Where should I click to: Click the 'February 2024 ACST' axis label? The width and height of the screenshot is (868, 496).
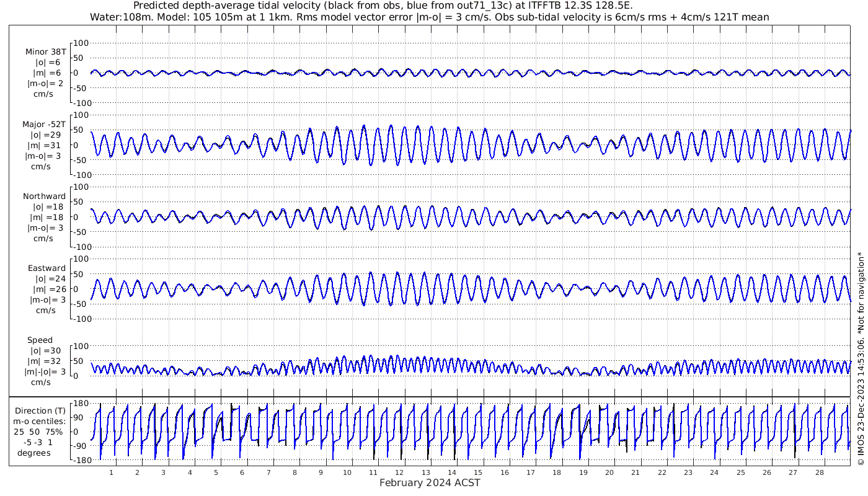[430, 483]
